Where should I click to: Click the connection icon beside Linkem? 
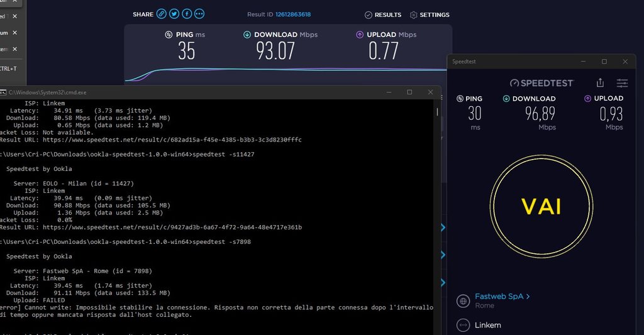point(464,325)
